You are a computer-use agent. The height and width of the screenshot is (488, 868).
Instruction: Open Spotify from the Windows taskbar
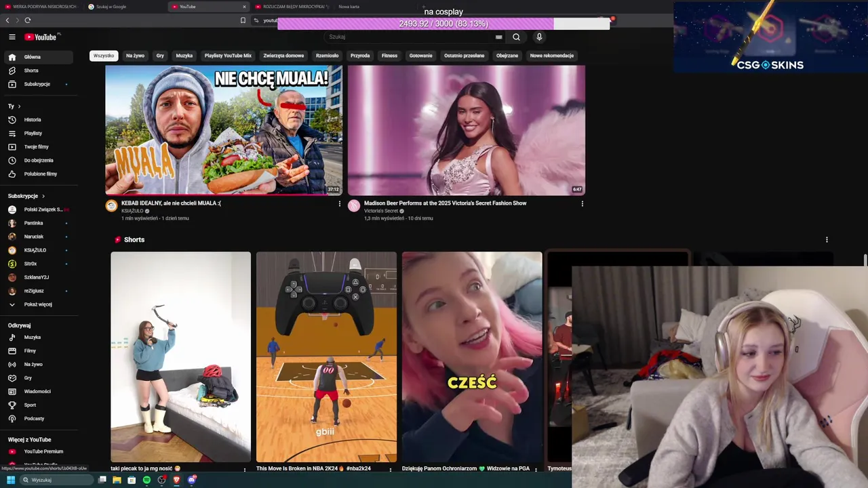click(146, 480)
